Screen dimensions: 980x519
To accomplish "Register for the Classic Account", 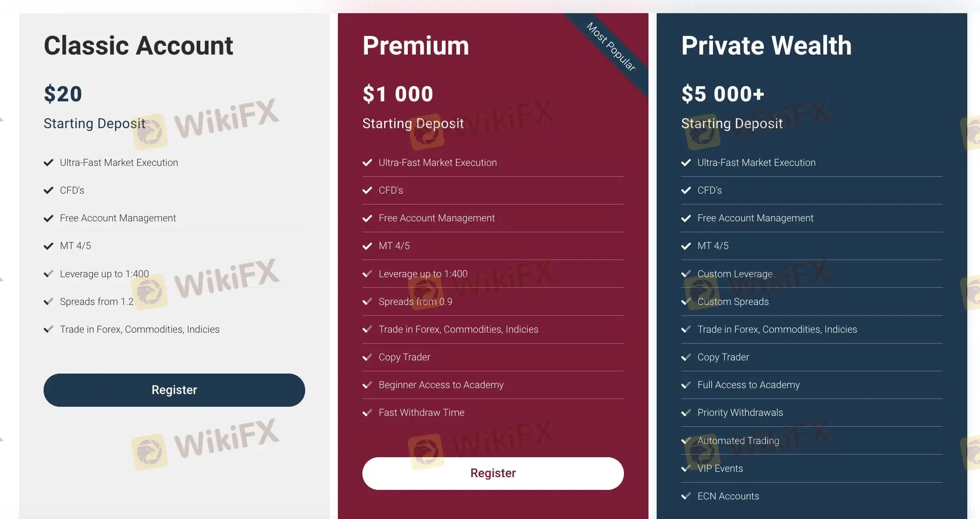I will pyautogui.click(x=174, y=390).
